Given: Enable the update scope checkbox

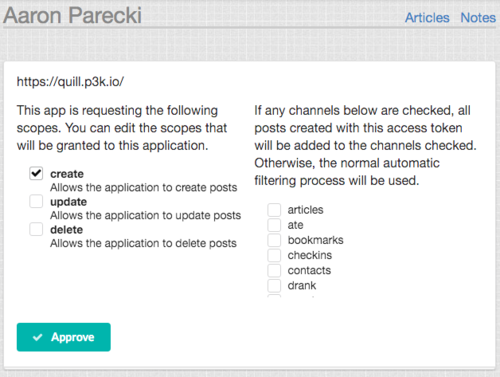Looking at the screenshot, I should click(36, 201).
